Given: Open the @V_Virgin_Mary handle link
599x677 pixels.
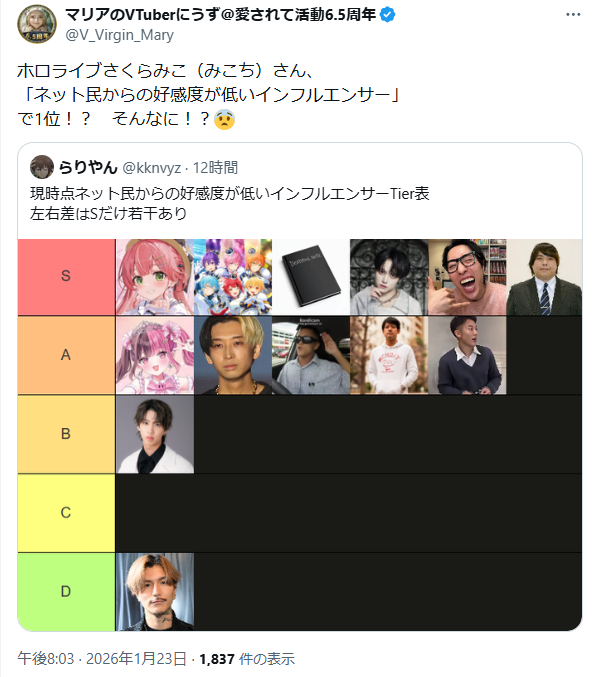Looking at the screenshot, I should (120, 35).
